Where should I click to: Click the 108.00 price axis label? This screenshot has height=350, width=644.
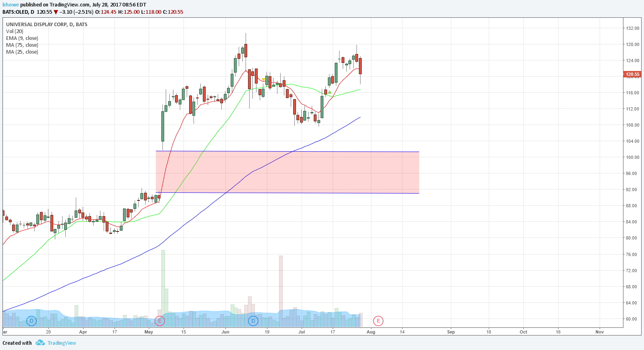[x=632, y=125]
